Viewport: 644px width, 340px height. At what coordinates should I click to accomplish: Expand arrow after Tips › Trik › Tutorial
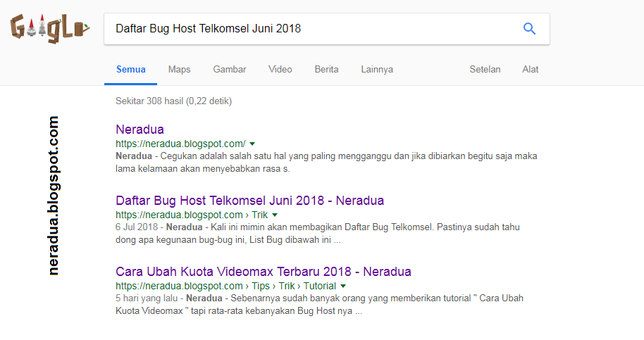coord(343,287)
